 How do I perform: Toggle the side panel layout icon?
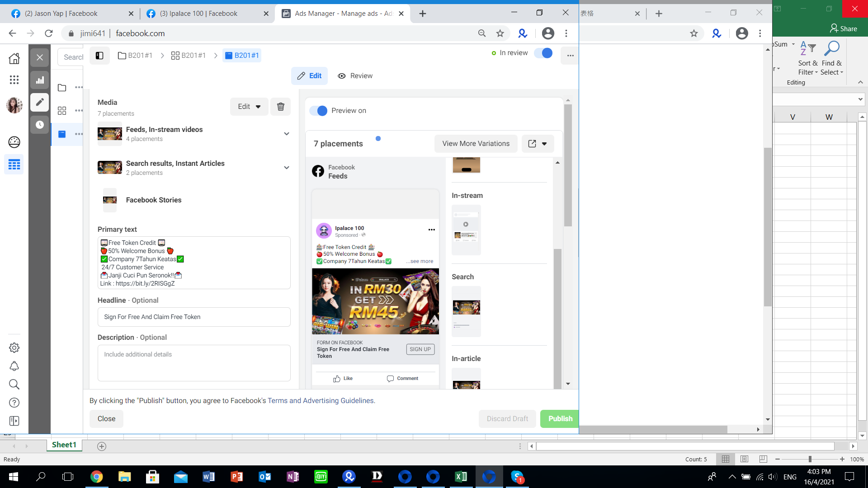coord(99,56)
